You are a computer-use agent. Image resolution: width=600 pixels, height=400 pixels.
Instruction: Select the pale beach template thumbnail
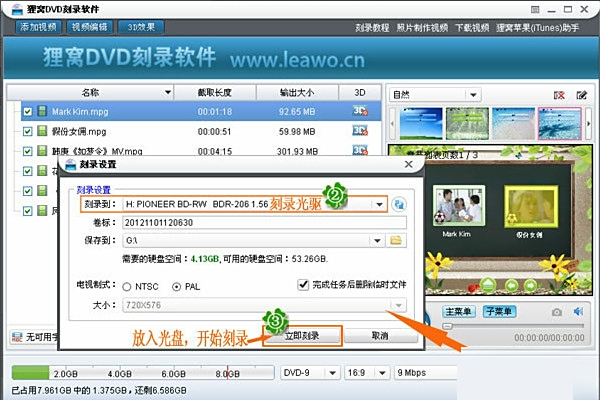(513, 123)
